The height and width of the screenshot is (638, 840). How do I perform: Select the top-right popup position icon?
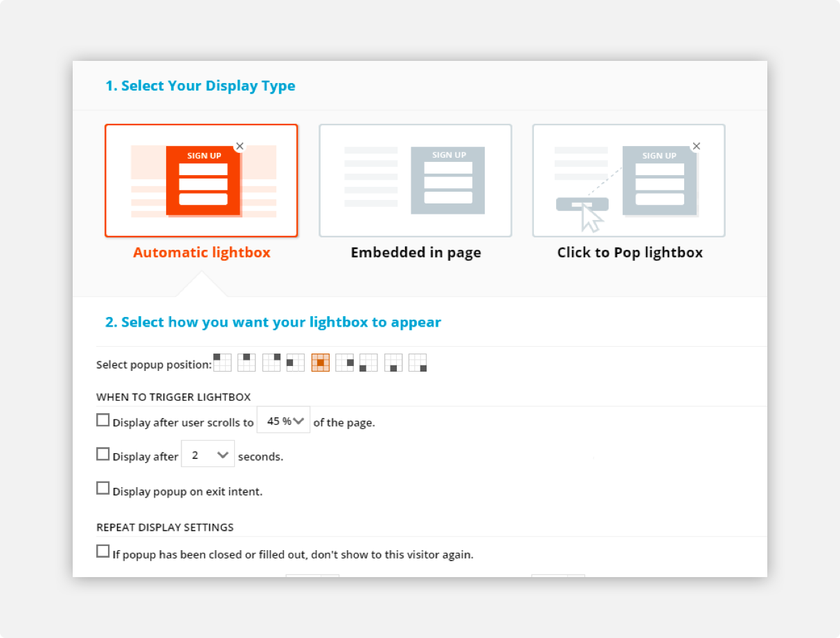tap(271, 362)
